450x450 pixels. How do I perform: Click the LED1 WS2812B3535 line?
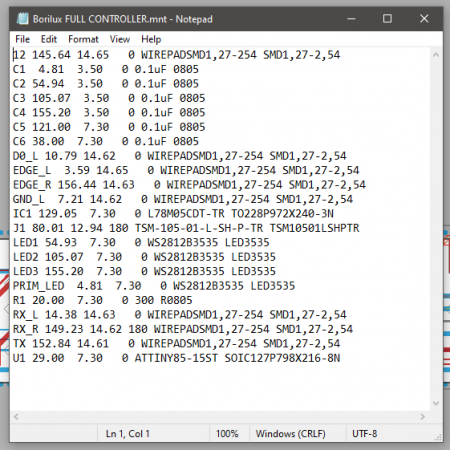141,243
